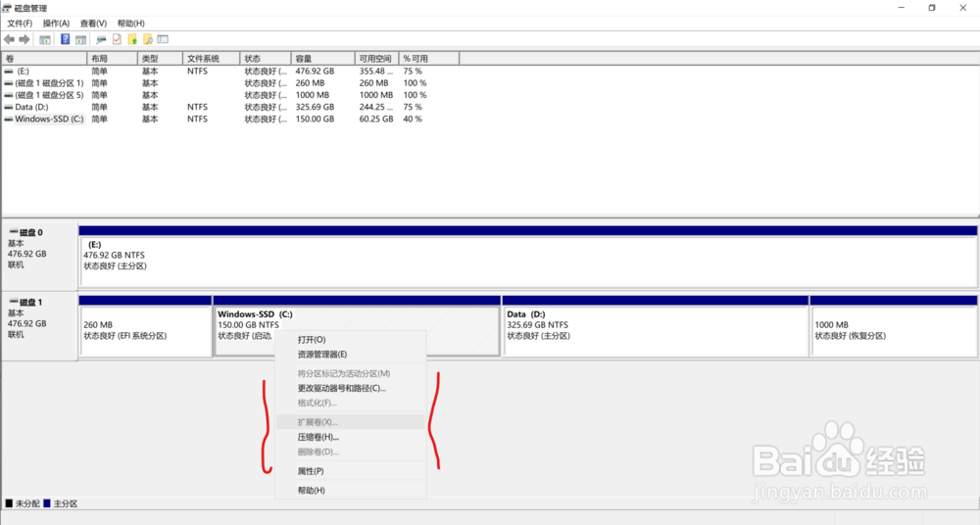Click 删除卷(D)... in the context menu
Viewport: 980px width, 525px height.
click(351, 452)
